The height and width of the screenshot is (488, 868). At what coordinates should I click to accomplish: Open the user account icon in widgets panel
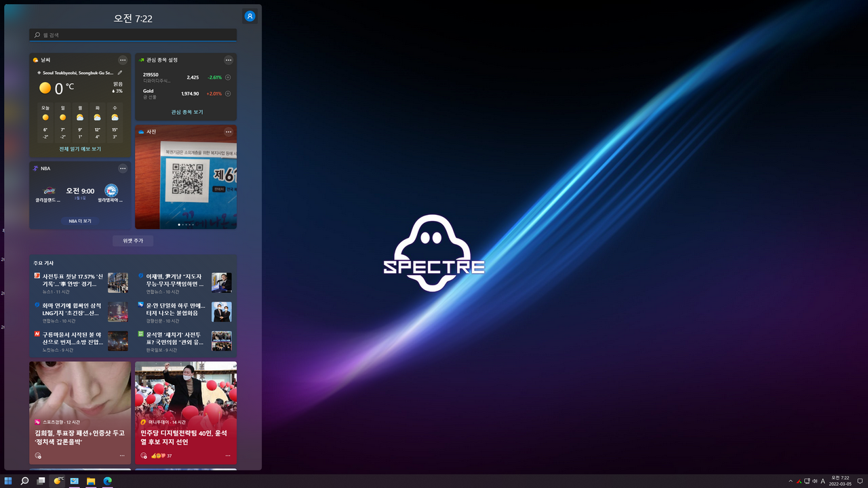pyautogui.click(x=250, y=16)
